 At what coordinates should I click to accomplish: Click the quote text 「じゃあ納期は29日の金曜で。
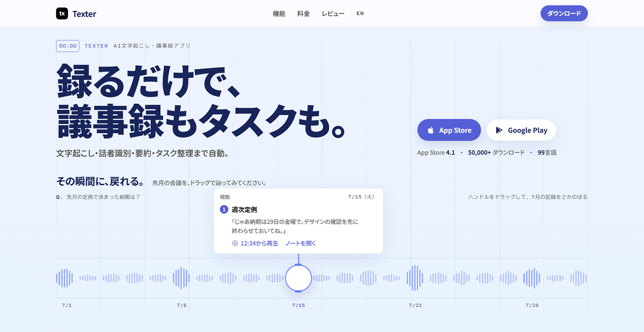point(267,222)
